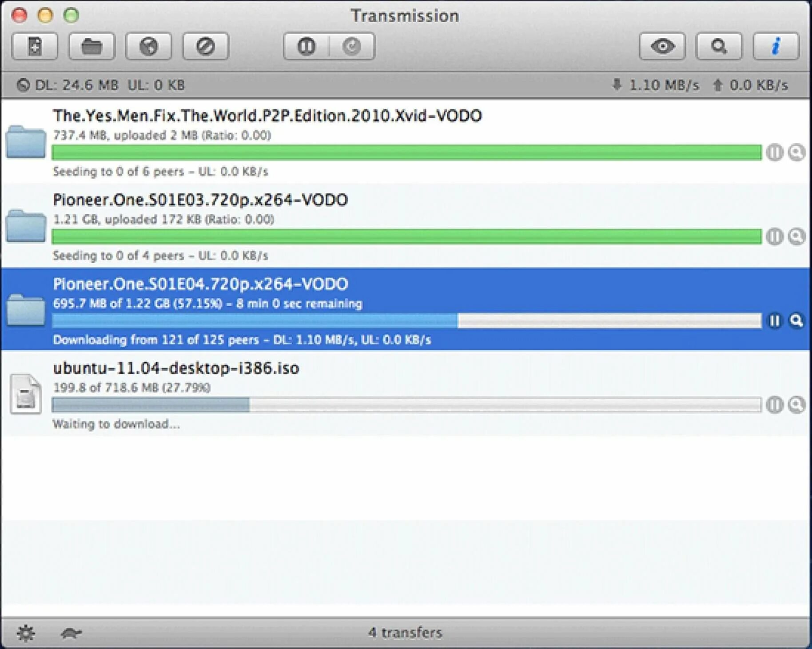
Task: Reveal The.Yes.Men torrent in Finder
Action: (795, 152)
